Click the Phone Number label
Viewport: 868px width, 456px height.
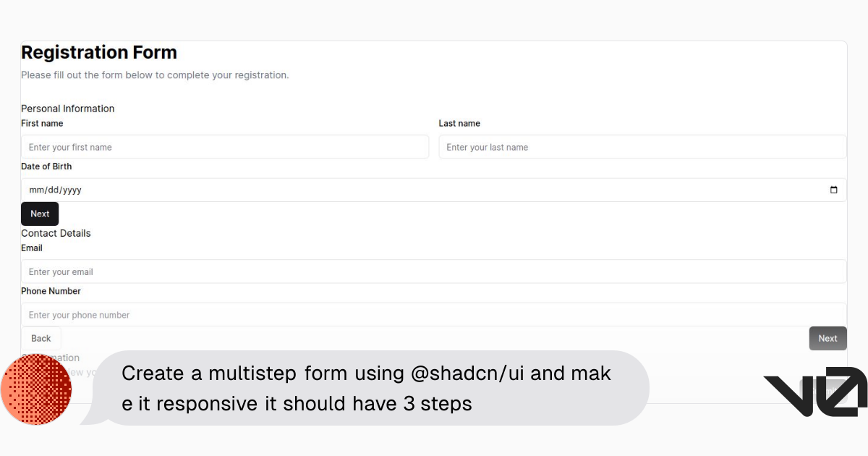(51, 291)
